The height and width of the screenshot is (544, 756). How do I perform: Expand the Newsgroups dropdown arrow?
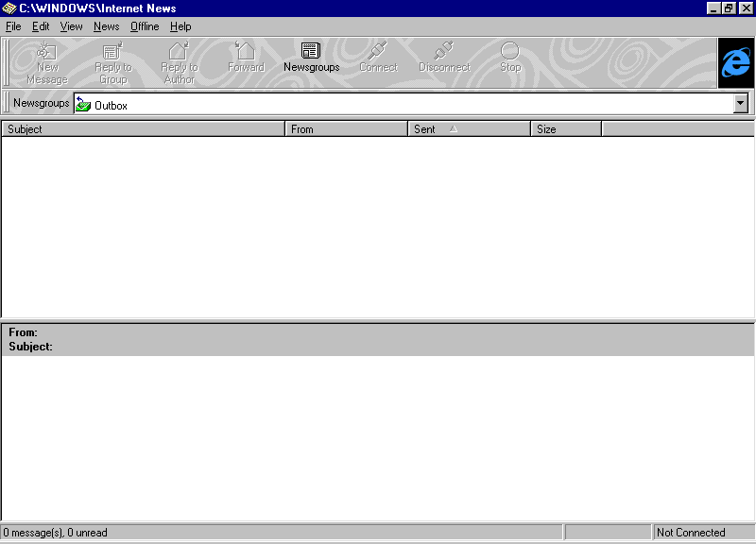[x=741, y=104]
